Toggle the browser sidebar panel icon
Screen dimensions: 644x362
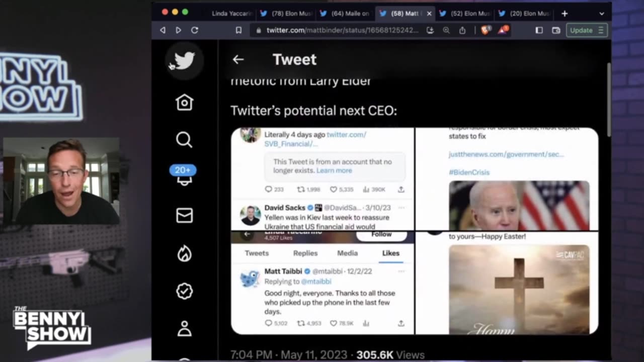(539, 30)
